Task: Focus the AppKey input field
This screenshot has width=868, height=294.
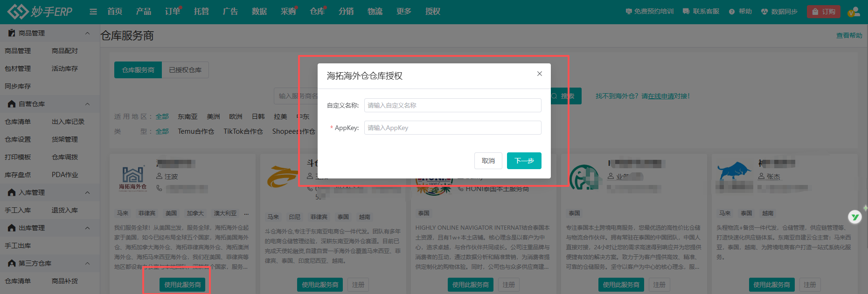Action: tap(452, 128)
